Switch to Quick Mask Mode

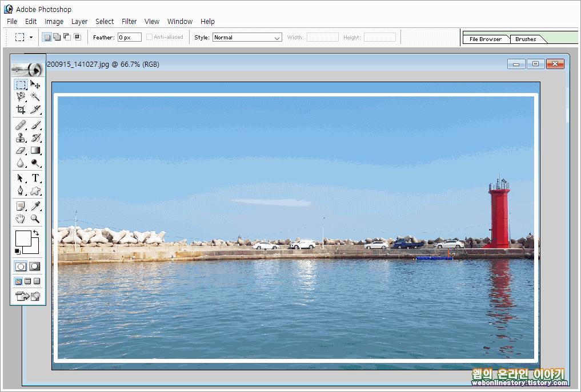pyautogui.click(x=35, y=266)
